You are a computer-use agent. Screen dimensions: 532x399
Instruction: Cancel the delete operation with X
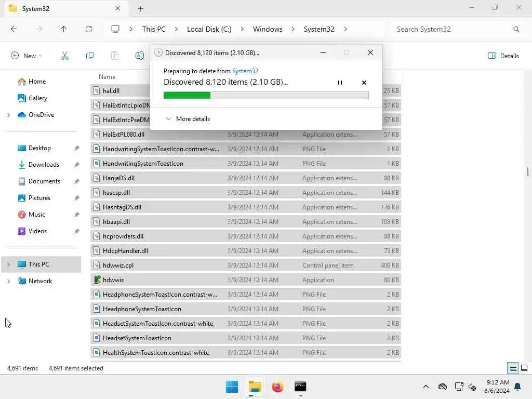[364, 83]
